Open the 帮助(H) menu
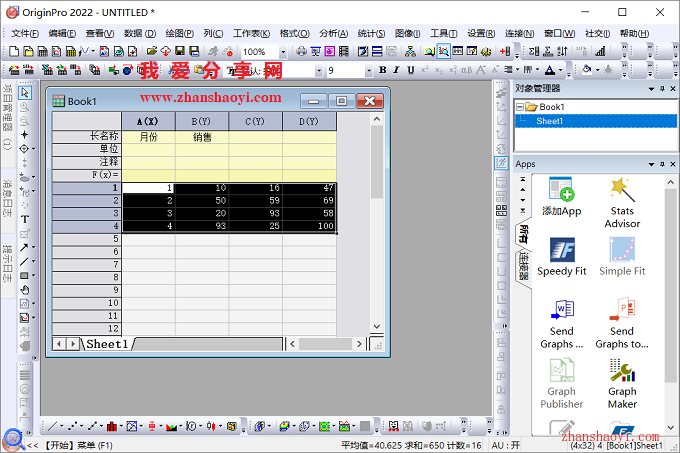This screenshot has height=453, width=680. point(634,33)
